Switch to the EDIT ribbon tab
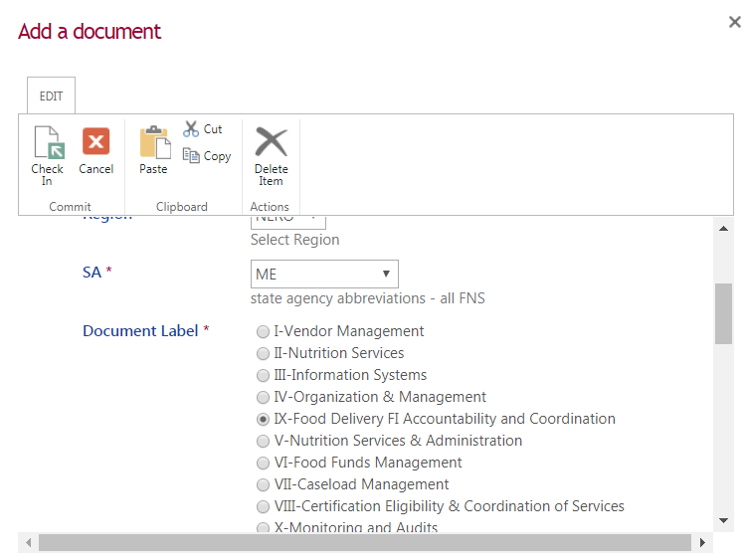 [x=51, y=96]
